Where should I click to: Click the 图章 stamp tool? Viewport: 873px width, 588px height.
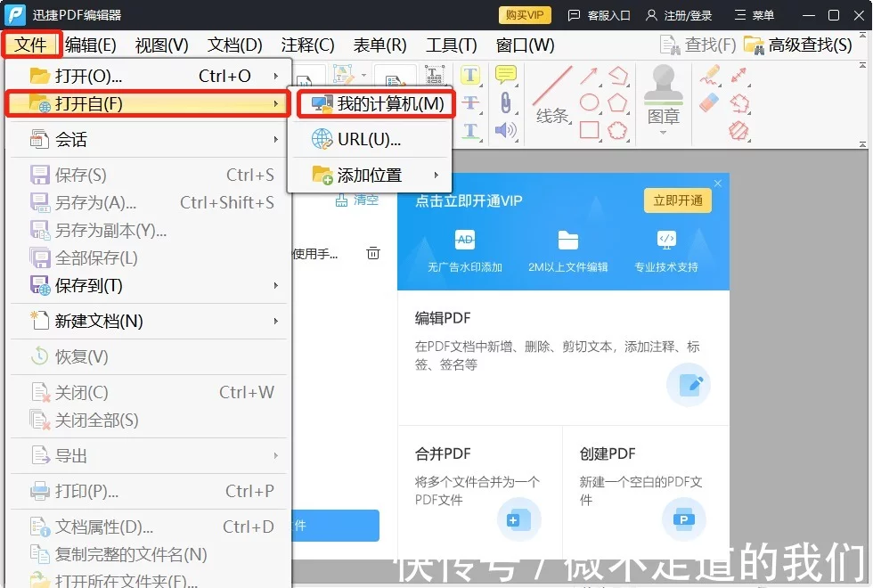click(663, 94)
